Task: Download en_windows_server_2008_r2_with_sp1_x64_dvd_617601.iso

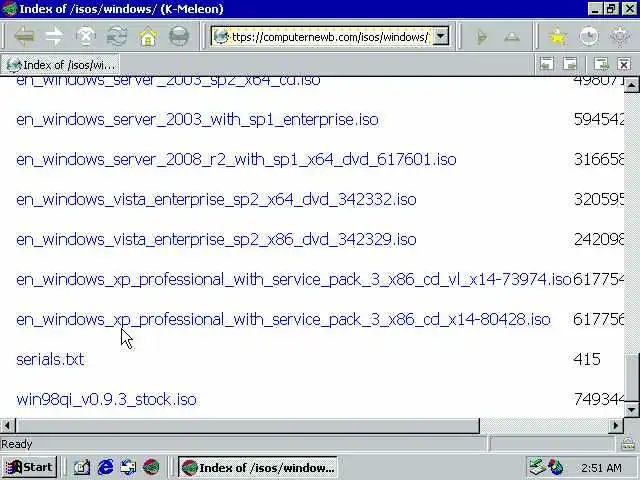Action: click(236, 160)
